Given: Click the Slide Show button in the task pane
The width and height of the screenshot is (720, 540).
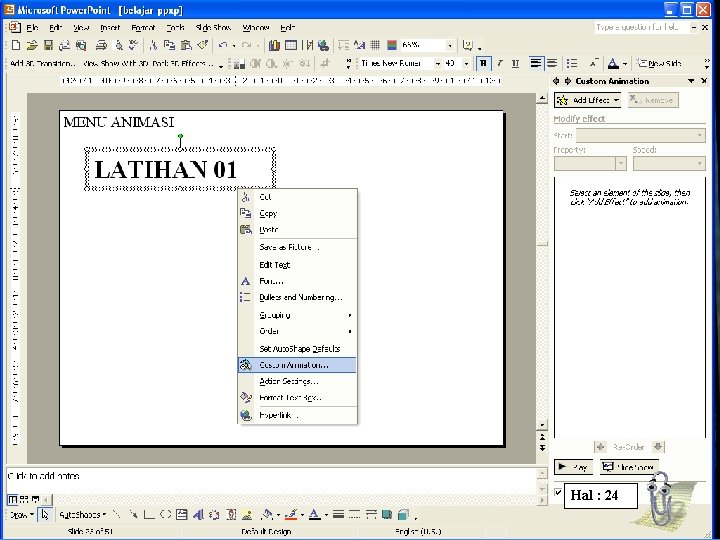Looking at the screenshot, I should tap(629, 467).
